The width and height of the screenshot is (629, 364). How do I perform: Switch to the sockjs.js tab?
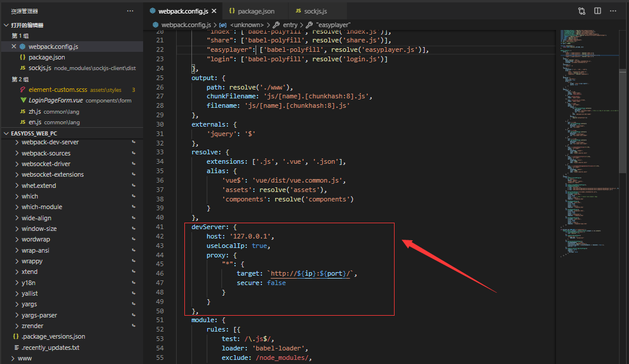(x=315, y=11)
